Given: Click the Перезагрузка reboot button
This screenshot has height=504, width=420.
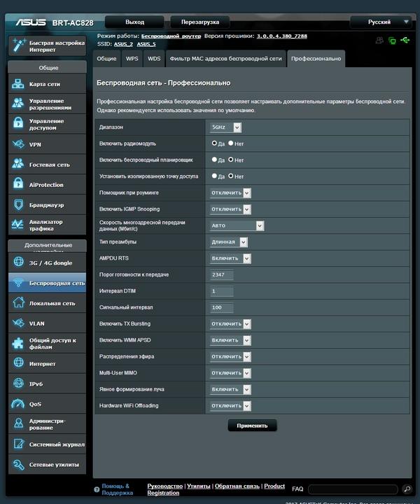Looking at the screenshot, I should pyautogui.click(x=200, y=22).
